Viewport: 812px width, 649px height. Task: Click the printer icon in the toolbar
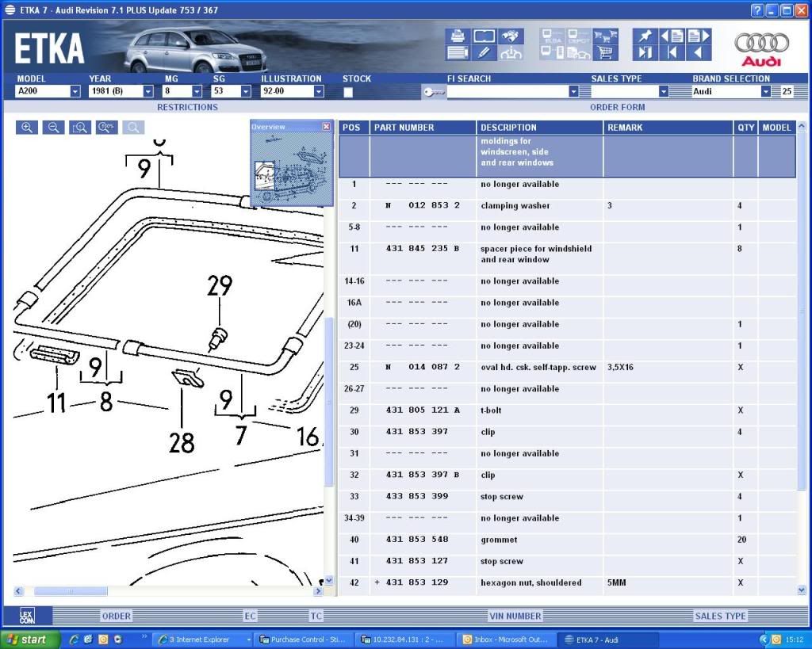pos(458,36)
